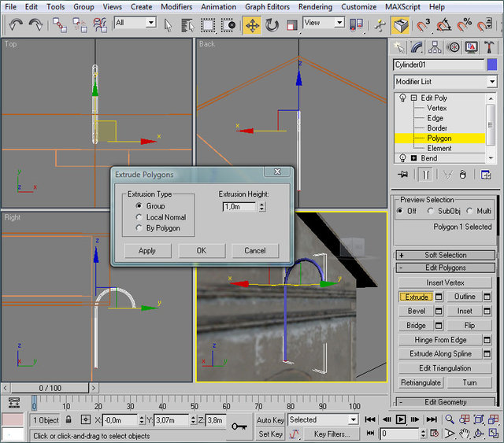Image resolution: width=504 pixels, height=443 pixels.
Task: Select the Rotate tool icon
Action: tap(272, 24)
